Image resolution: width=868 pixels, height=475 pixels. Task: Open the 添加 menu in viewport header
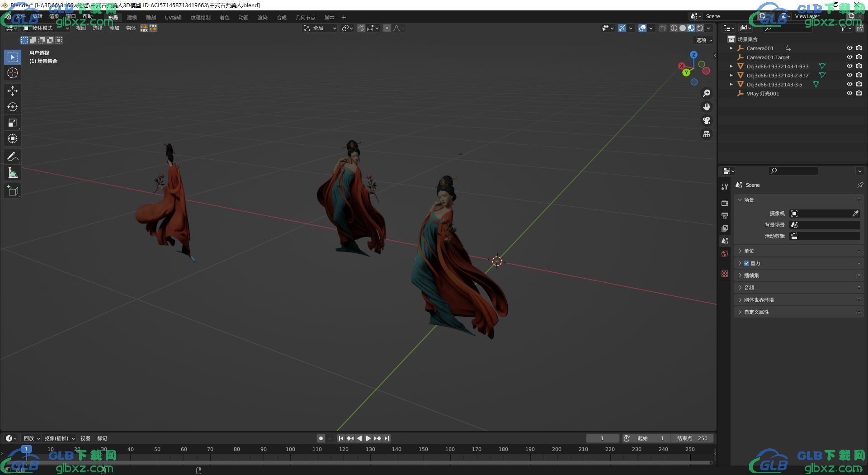pyautogui.click(x=114, y=28)
